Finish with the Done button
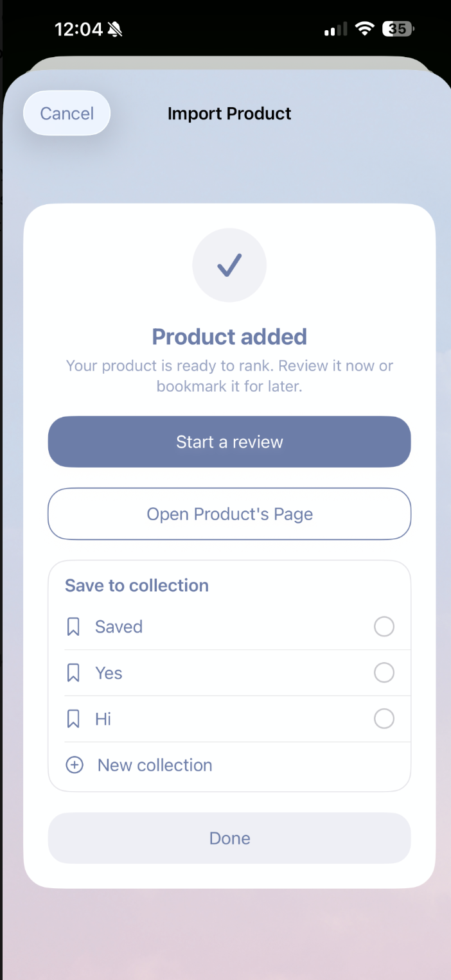Image resolution: width=451 pixels, height=980 pixels. tap(229, 838)
